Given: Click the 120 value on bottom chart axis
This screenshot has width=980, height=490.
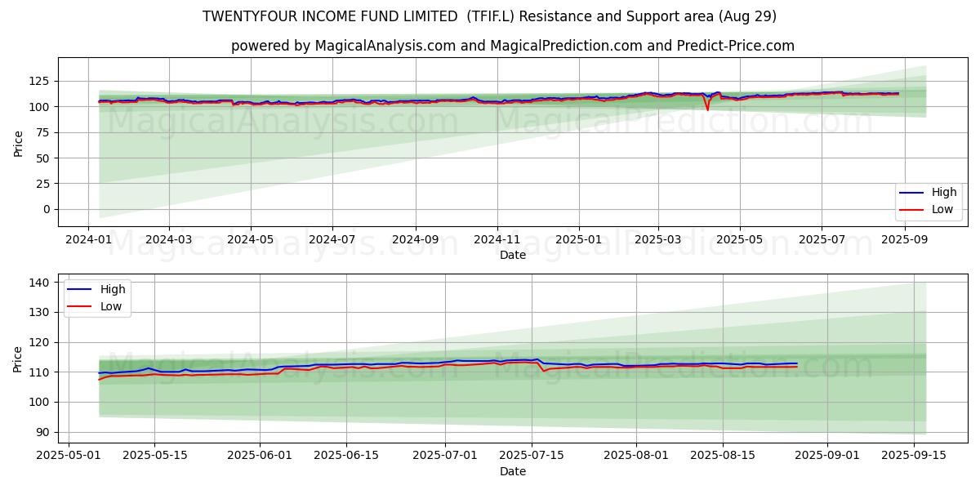Looking at the screenshot, I should [x=41, y=343].
